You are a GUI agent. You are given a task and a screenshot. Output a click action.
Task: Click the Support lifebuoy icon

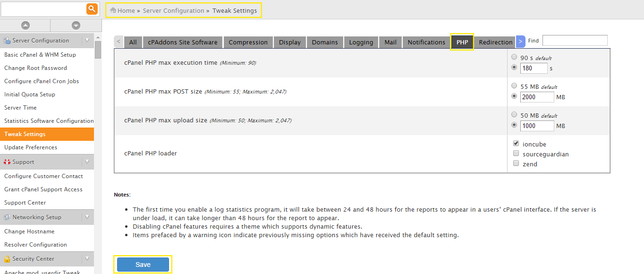7,162
